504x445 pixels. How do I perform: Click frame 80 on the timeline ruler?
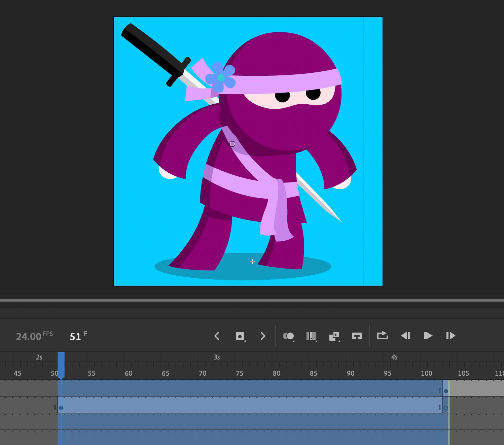[x=277, y=373]
